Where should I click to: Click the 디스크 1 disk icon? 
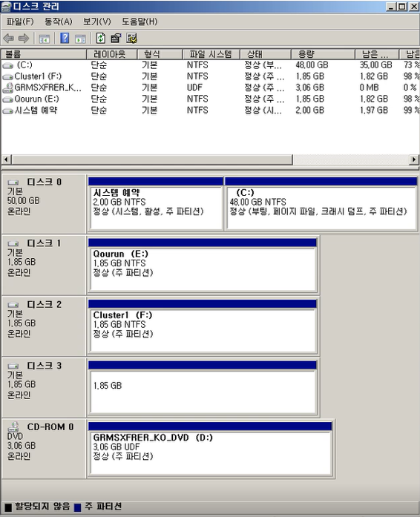click(x=13, y=243)
